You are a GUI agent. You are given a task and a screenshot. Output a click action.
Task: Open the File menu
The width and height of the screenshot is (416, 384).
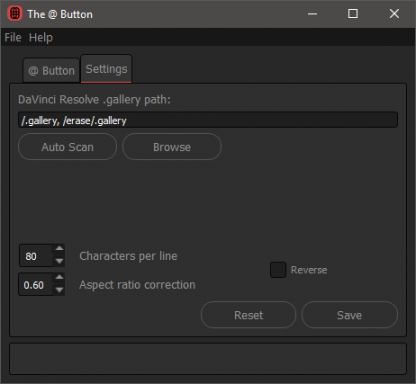tap(13, 37)
